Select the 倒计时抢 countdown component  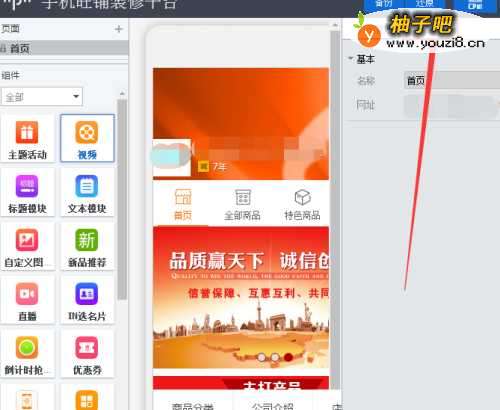pyautogui.click(x=27, y=354)
